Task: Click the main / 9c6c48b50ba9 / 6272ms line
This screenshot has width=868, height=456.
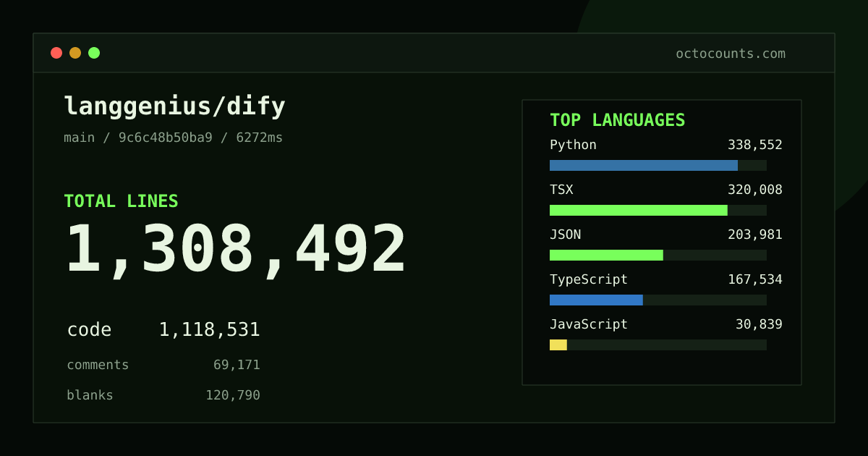Action: tap(174, 138)
